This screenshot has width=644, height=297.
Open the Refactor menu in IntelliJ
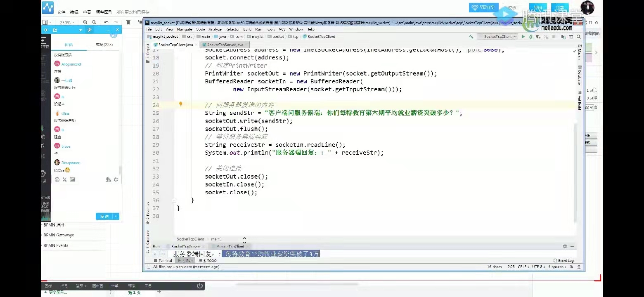232,29
